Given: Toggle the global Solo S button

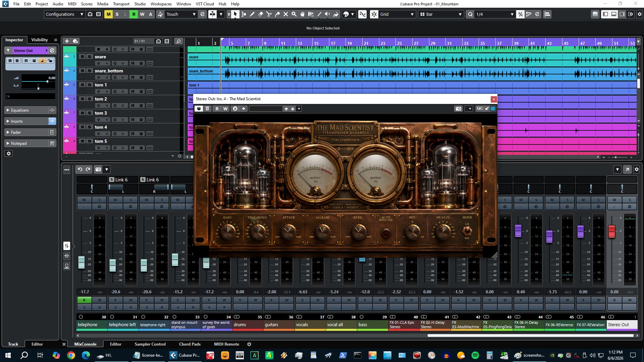Looking at the screenshot, I should point(117,14).
